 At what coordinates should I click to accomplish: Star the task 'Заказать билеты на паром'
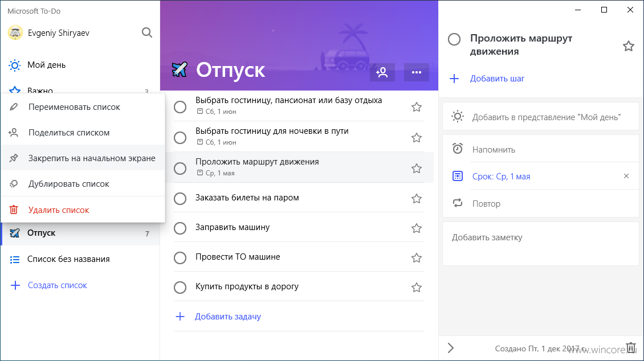[417, 199]
